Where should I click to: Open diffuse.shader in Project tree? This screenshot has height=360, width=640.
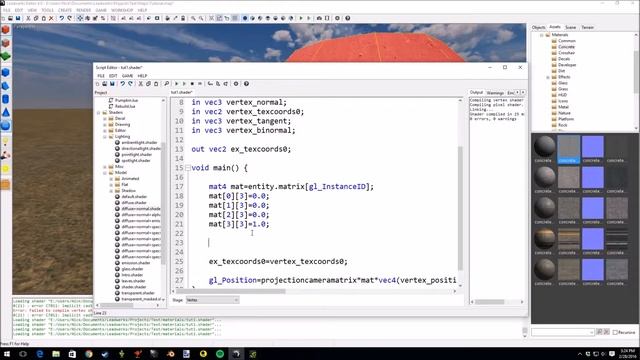[134, 202]
